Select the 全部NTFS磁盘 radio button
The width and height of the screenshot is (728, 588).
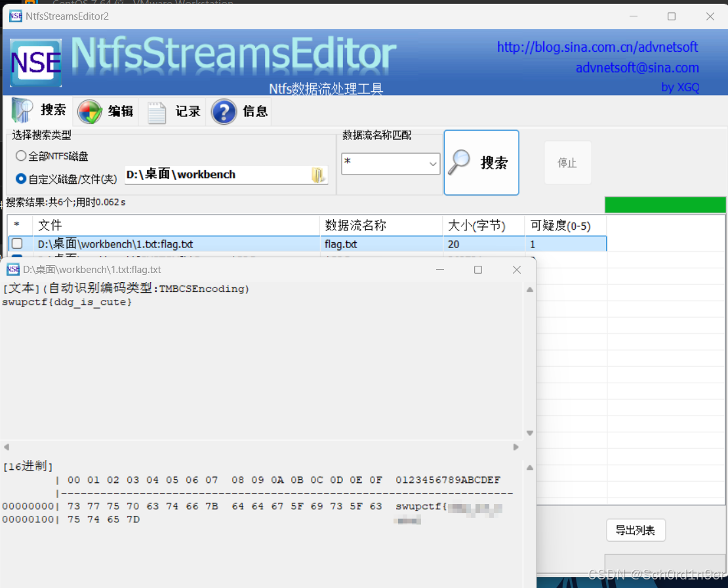point(21,156)
